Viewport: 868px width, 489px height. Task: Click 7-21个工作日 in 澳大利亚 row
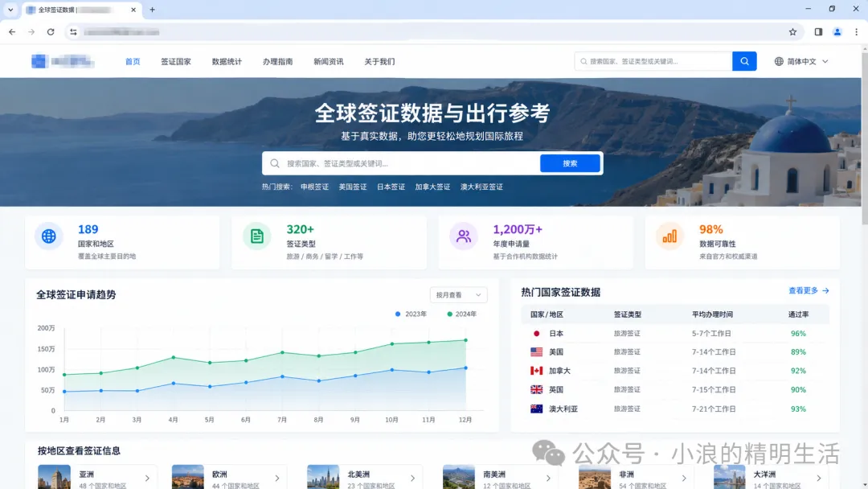pos(714,409)
